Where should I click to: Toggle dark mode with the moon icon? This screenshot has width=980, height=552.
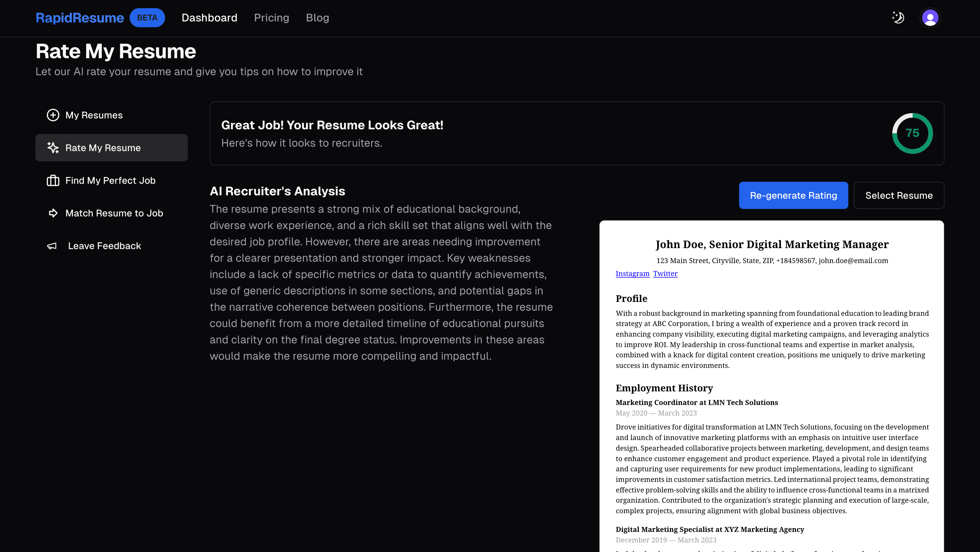(898, 17)
